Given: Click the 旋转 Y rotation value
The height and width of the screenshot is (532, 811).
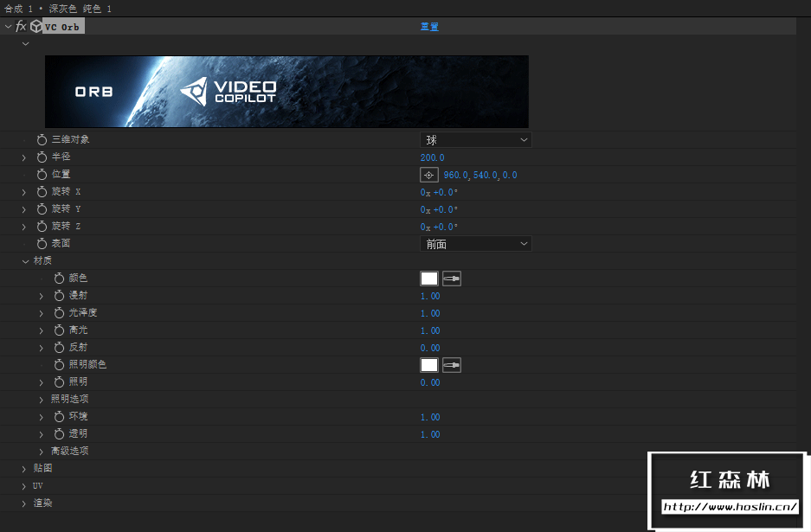Looking at the screenshot, I should tap(439, 209).
